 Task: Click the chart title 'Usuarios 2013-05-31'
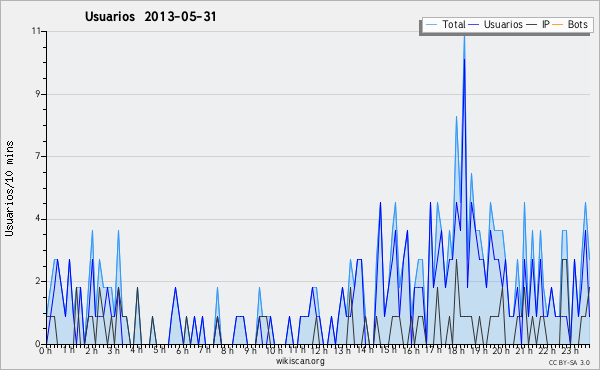[x=150, y=17]
